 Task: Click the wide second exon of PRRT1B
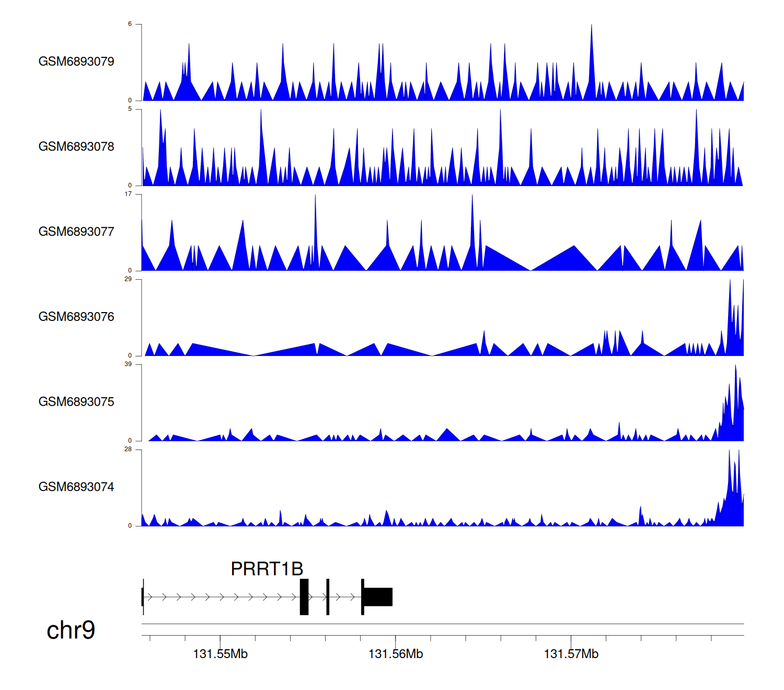click(x=304, y=597)
